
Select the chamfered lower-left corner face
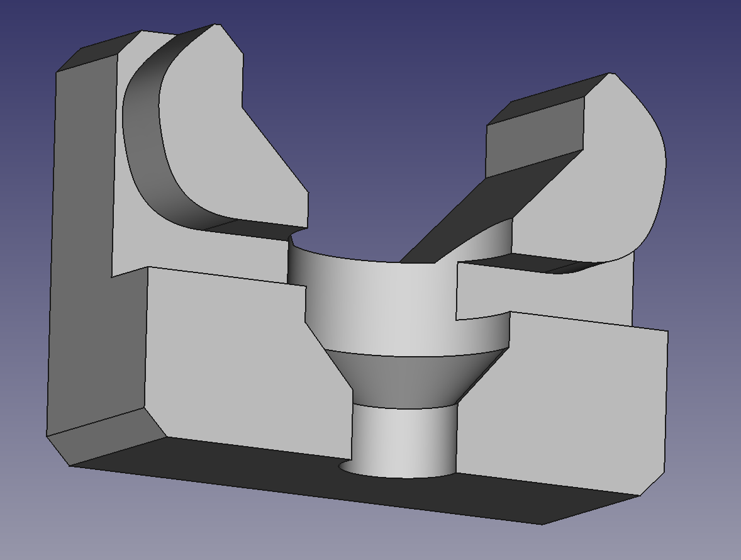coord(106,437)
